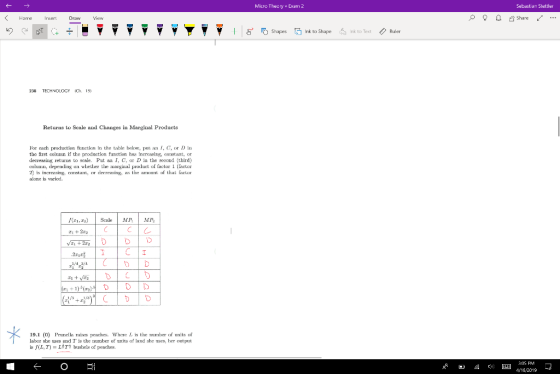Toggle the Ruler
The width and height of the screenshot is (560, 374).
390,31
